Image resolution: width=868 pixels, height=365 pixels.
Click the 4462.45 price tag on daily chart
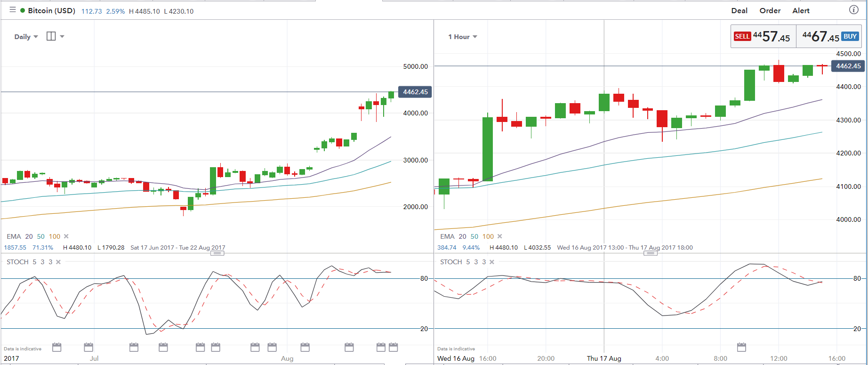coord(415,92)
